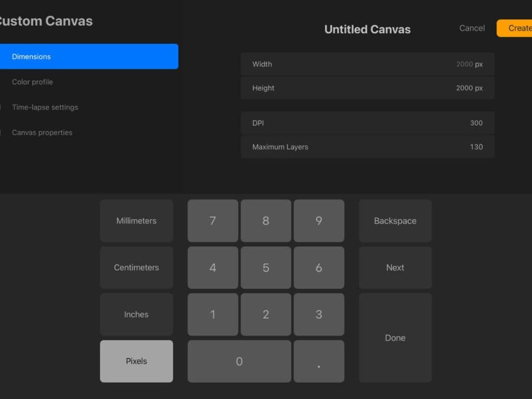Tap the number 7 key

pyautogui.click(x=212, y=220)
